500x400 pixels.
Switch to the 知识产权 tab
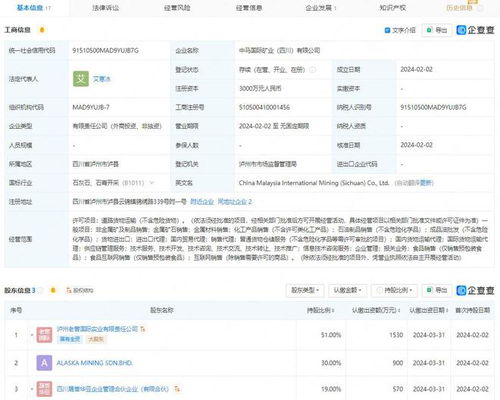click(x=393, y=8)
